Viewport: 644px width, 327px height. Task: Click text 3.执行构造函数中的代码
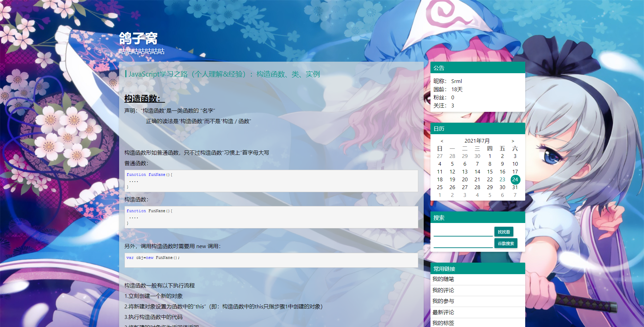(153, 317)
